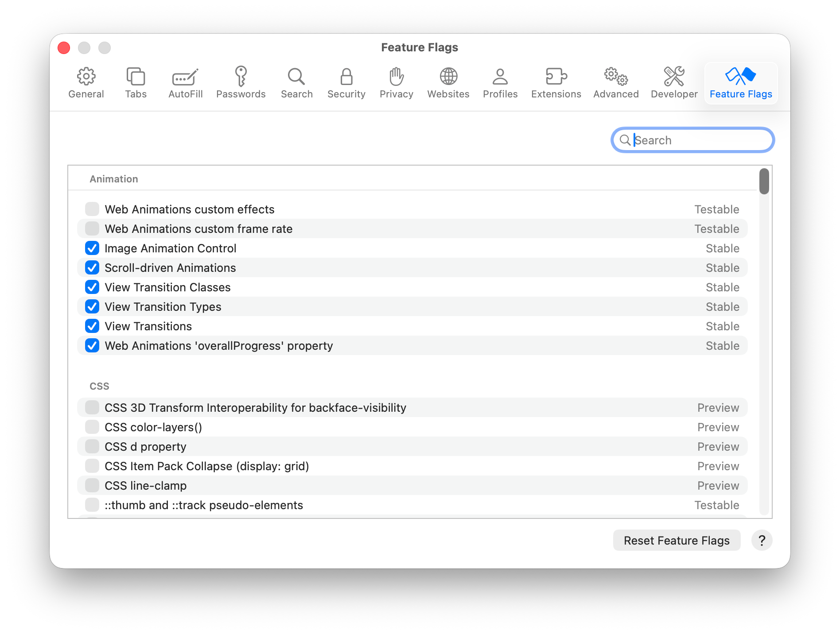Screen dimensions: 840x634
Task: Select the Developer tools icon
Action: pyautogui.click(x=674, y=77)
